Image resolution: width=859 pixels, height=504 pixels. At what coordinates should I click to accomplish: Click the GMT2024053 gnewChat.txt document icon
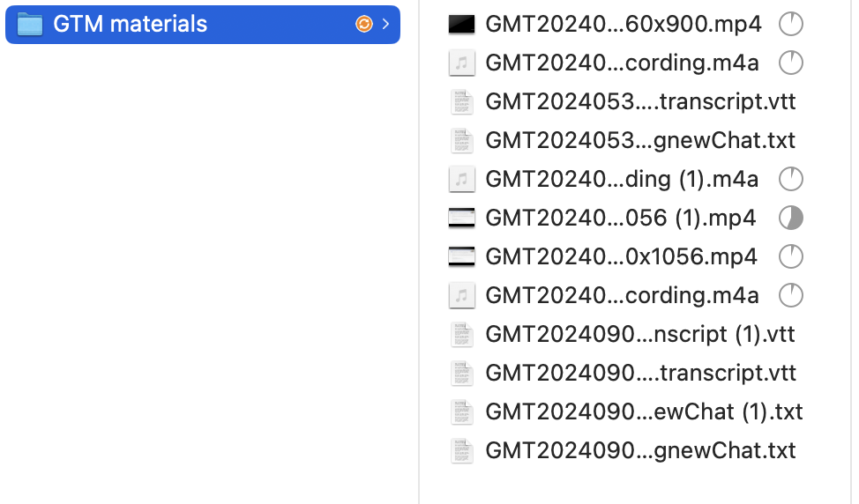pyautogui.click(x=461, y=141)
